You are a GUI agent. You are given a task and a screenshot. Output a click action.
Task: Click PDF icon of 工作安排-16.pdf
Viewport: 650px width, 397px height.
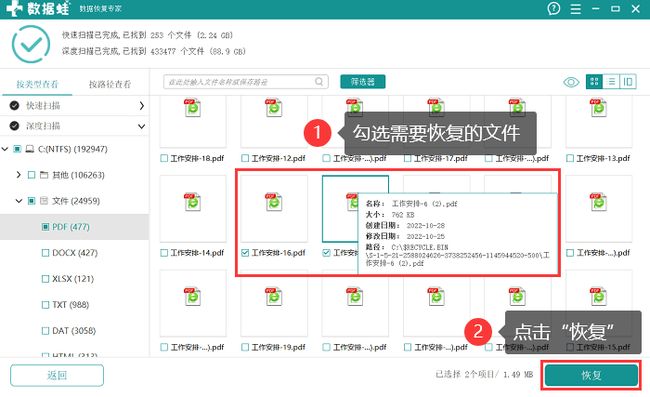click(274, 202)
